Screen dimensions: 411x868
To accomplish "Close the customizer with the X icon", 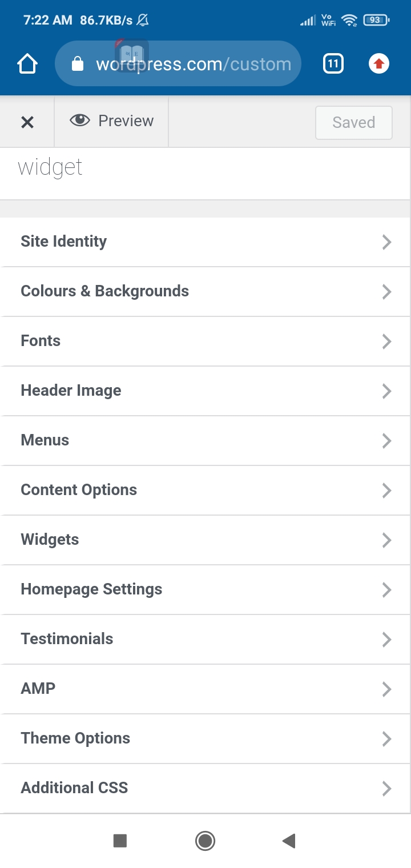I will point(27,122).
